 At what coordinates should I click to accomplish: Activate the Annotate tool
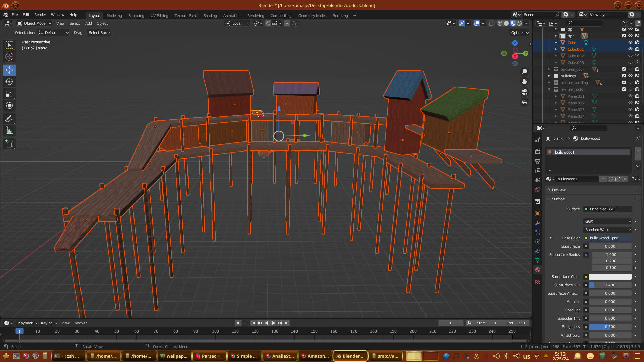pyautogui.click(x=9, y=119)
